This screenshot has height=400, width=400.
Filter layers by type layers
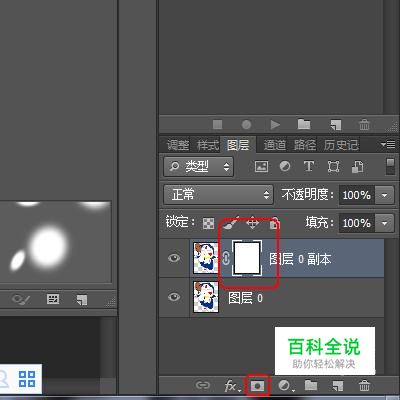coord(309,166)
